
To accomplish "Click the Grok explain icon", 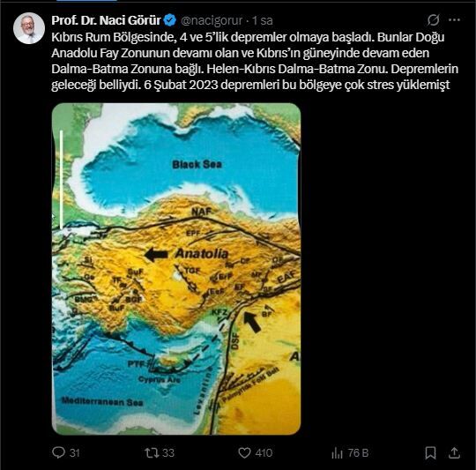I will point(433,20).
